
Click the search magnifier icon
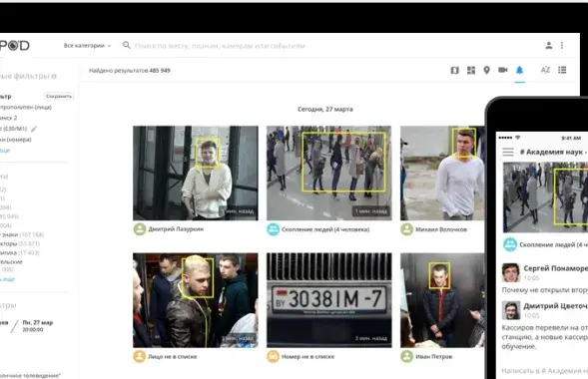point(127,45)
